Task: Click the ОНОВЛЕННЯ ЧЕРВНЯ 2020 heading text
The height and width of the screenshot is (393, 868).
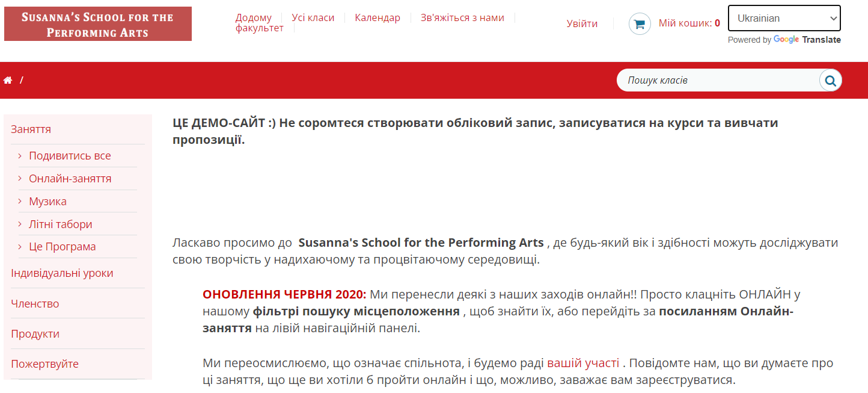Action: pyautogui.click(x=284, y=295)
